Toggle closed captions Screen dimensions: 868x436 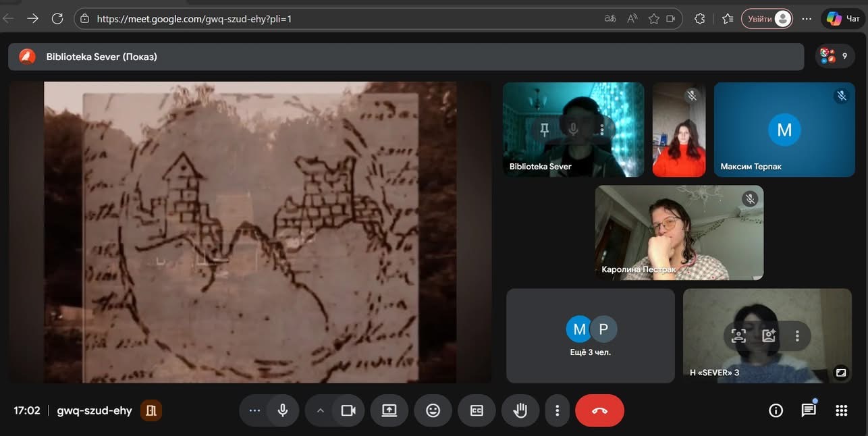point(477,410)
